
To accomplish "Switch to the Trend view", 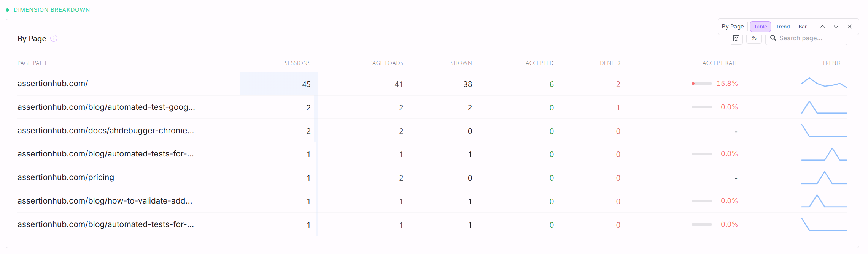I will click(783, 27).
